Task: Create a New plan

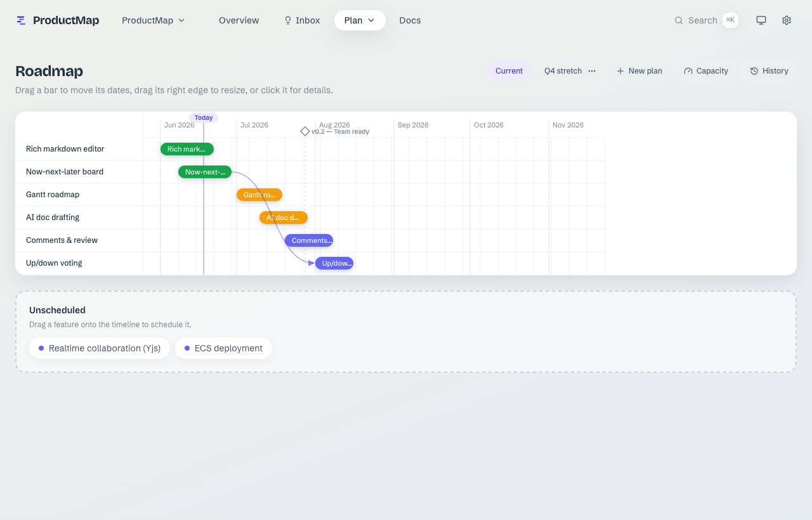Action: coord(639,71)
